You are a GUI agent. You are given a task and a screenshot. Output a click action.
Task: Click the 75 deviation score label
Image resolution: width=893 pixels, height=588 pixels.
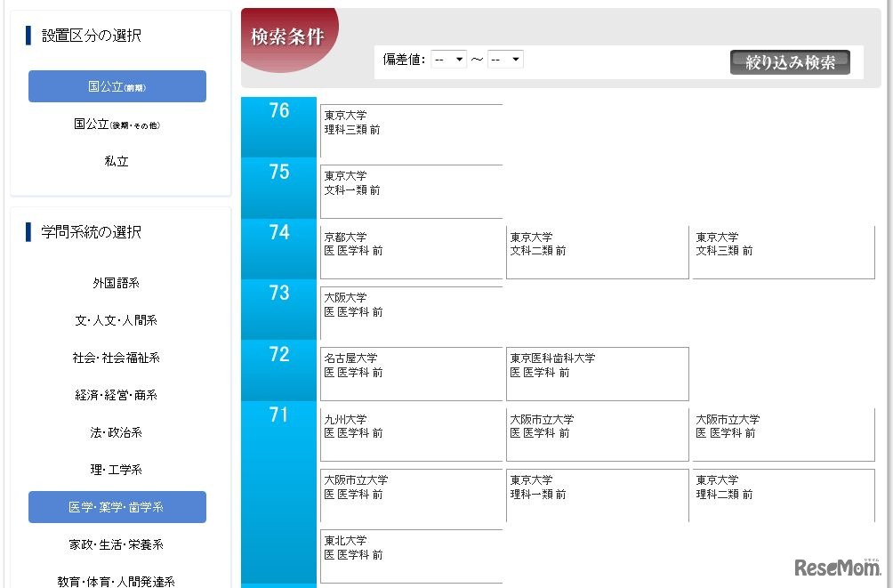coord(279,172)
